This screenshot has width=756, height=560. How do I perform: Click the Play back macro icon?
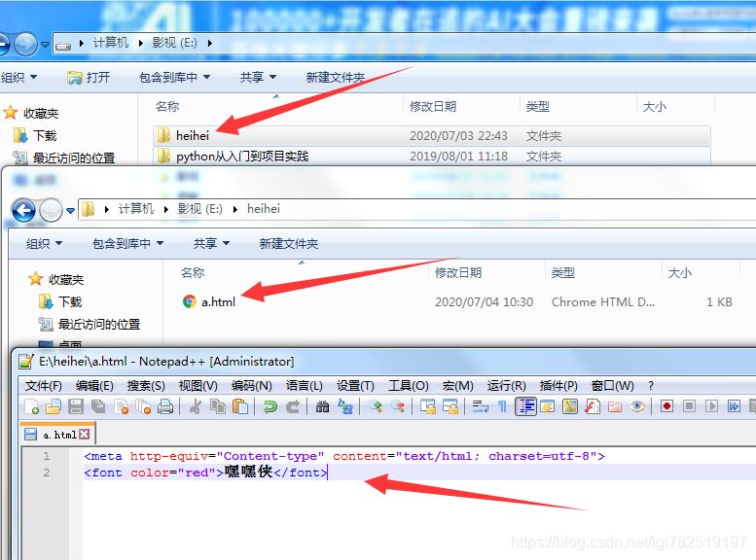[x=711, y=406]
